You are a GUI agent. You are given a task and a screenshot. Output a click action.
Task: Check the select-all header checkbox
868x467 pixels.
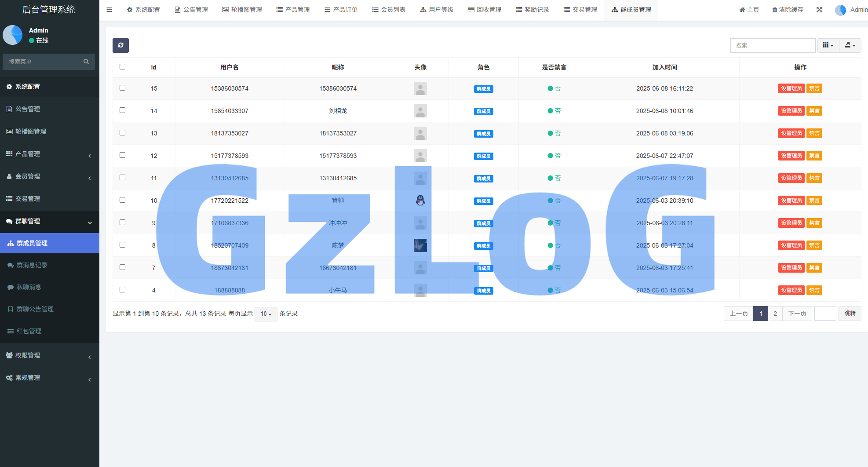tap(122, 67)
